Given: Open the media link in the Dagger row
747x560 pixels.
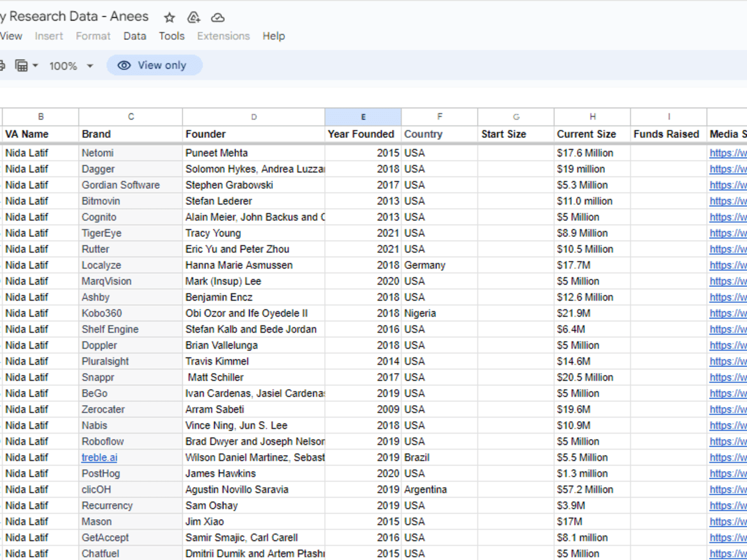Looking at the screenshot, I should pyautogui.click(x=728, y=169).
